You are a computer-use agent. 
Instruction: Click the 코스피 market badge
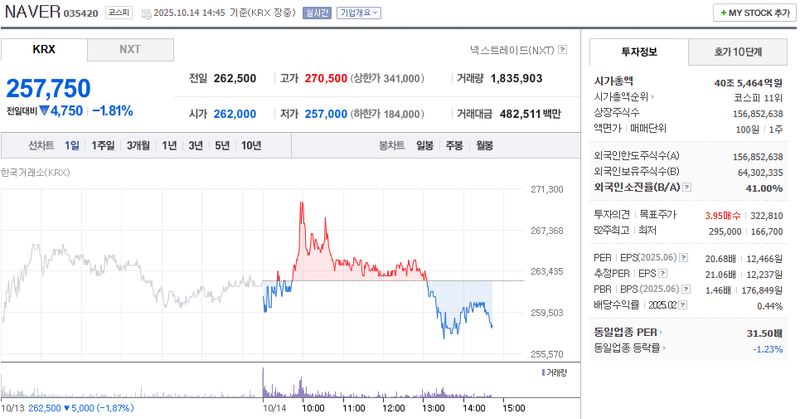tap(118, 13)
